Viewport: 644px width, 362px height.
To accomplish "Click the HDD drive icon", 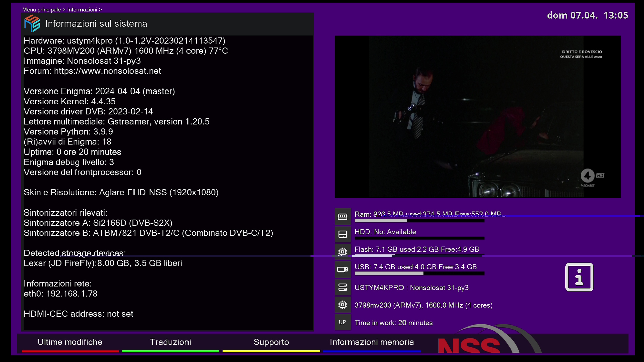I will pyautogui.click(x=342, y=234).
